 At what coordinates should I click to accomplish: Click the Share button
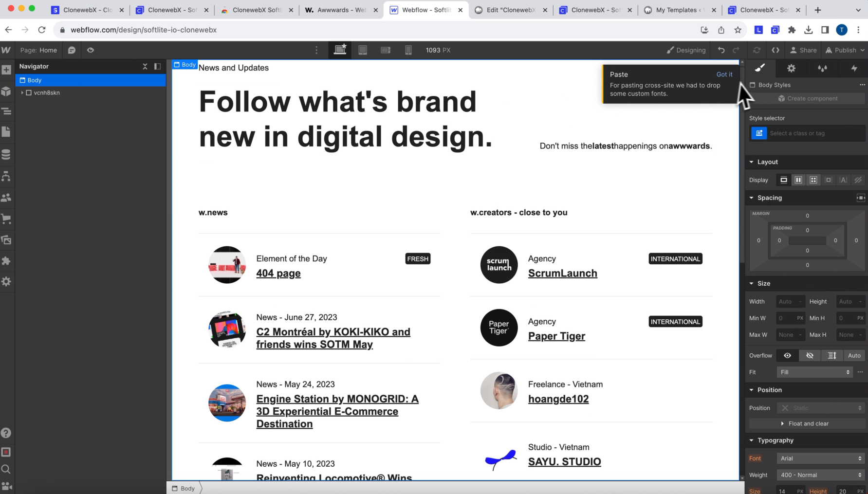(803, 50)
